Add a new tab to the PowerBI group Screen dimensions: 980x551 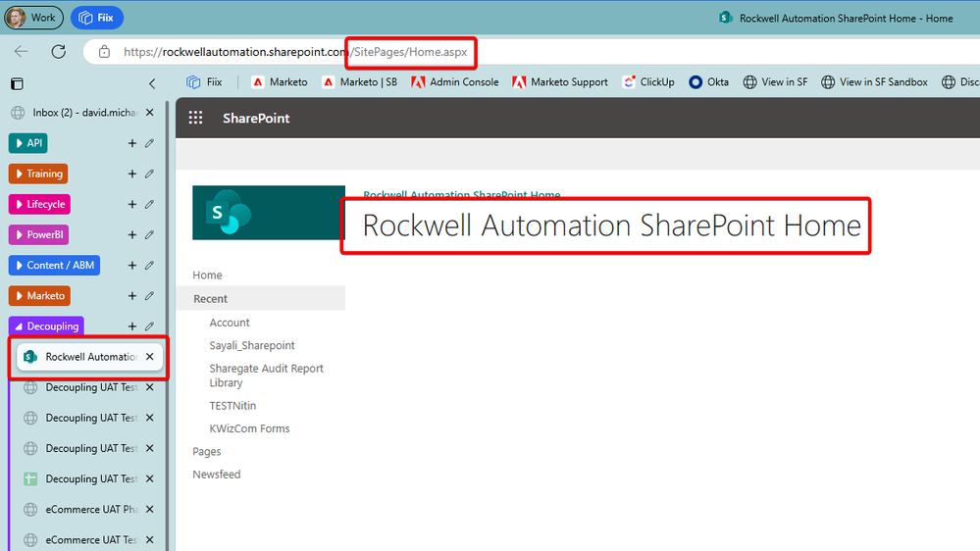point(131,235)
